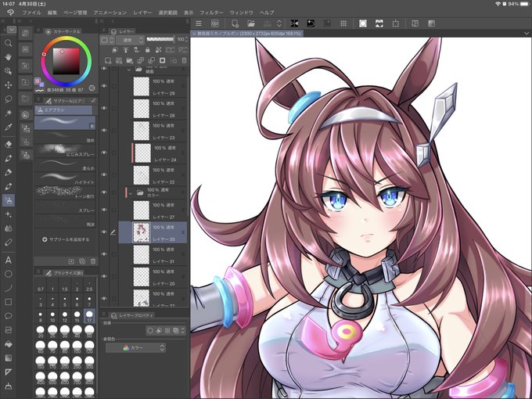Select the ハイライト sub tool
The image size is (532, 399).
click(x=65, y=178)
